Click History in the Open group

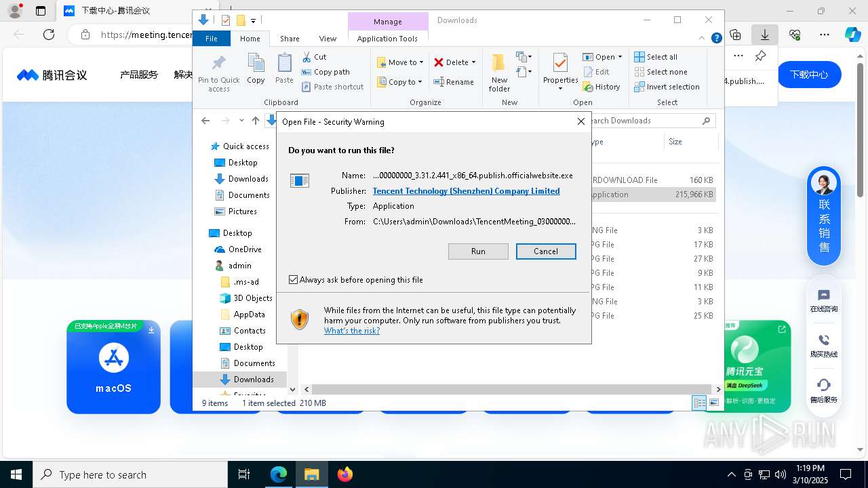601,87
